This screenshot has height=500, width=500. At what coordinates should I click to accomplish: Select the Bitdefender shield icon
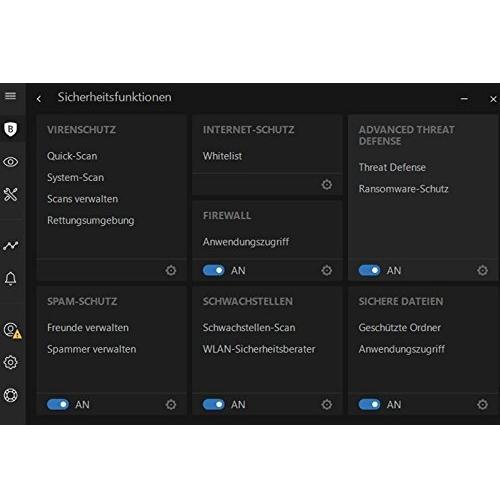click(10, 129)
